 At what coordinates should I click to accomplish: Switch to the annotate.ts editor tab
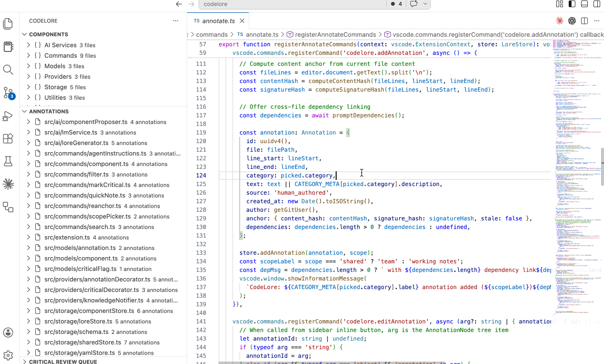coord(218,21)
